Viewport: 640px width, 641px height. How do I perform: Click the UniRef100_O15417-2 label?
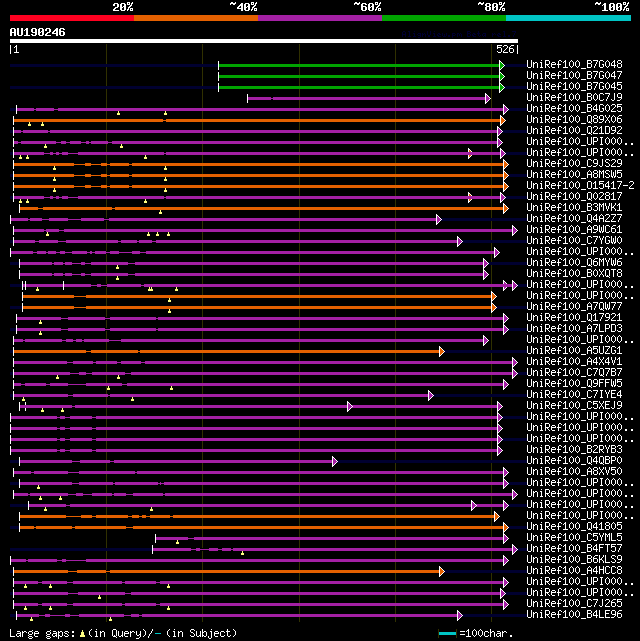pos(580,186)
